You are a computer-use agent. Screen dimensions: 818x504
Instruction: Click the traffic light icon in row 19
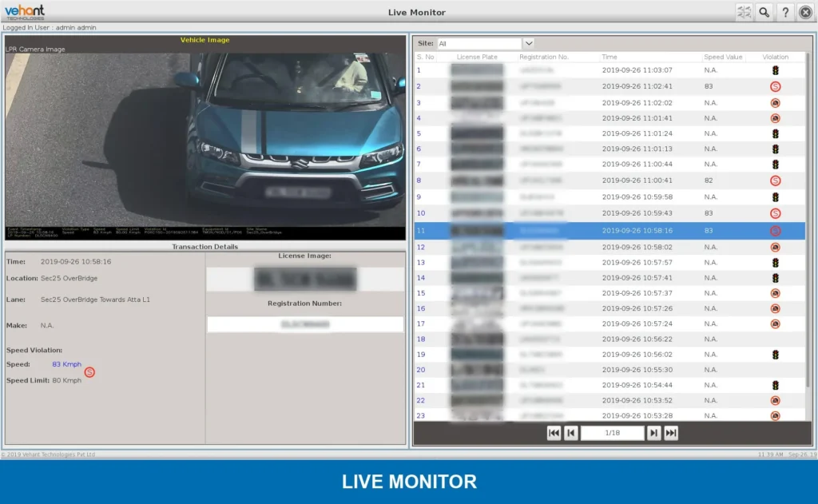(775, 355)
